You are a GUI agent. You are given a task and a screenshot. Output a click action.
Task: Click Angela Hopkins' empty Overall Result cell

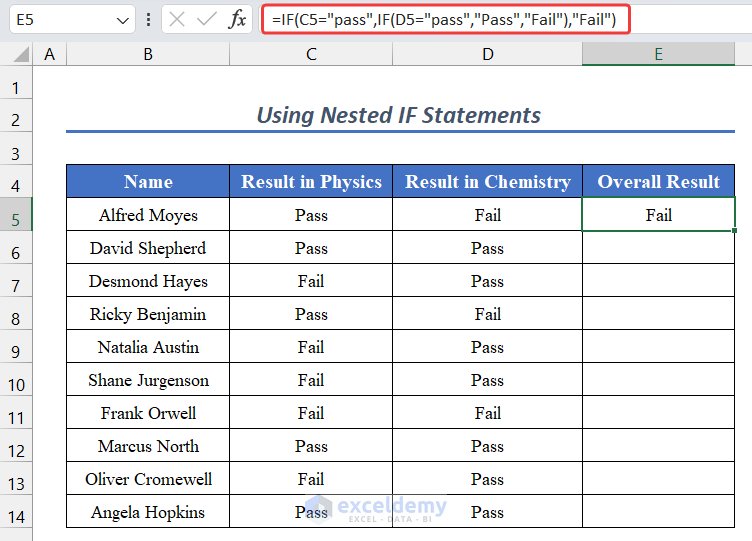[658, 513]
